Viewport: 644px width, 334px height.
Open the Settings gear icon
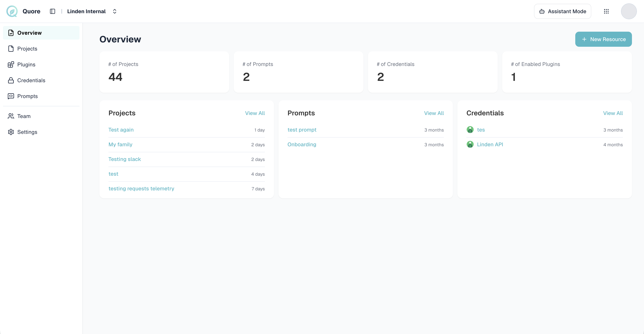(x=11, y=132)
